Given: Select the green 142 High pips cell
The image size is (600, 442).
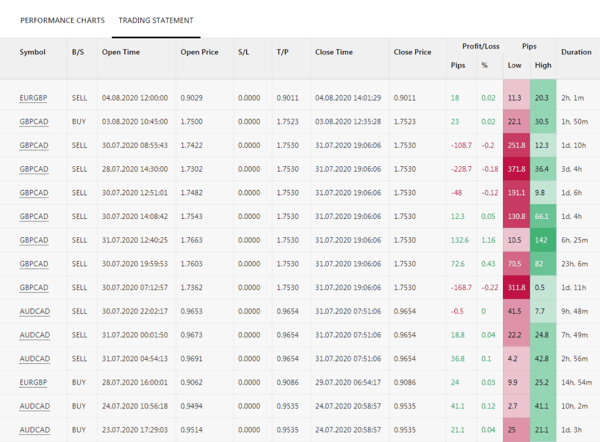Looking at the screenshot, I should [x=543, y=240].
